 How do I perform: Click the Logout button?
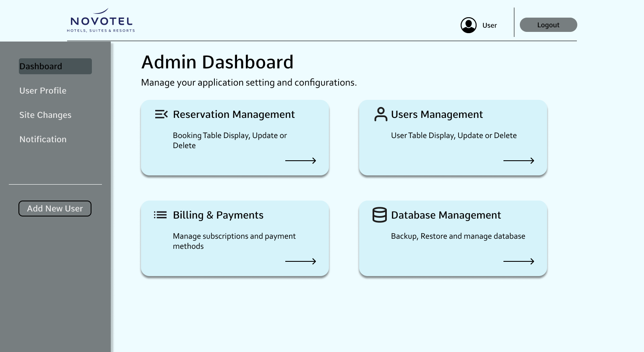(x=548, y=25)
